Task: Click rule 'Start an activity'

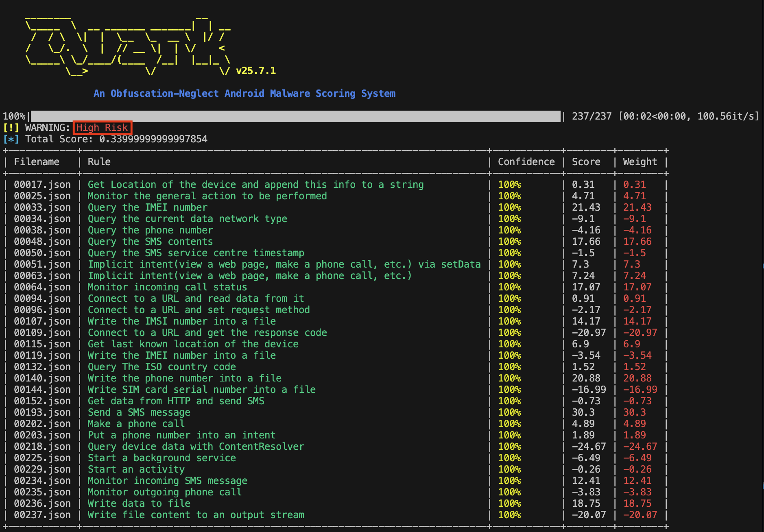Action: 136,469
